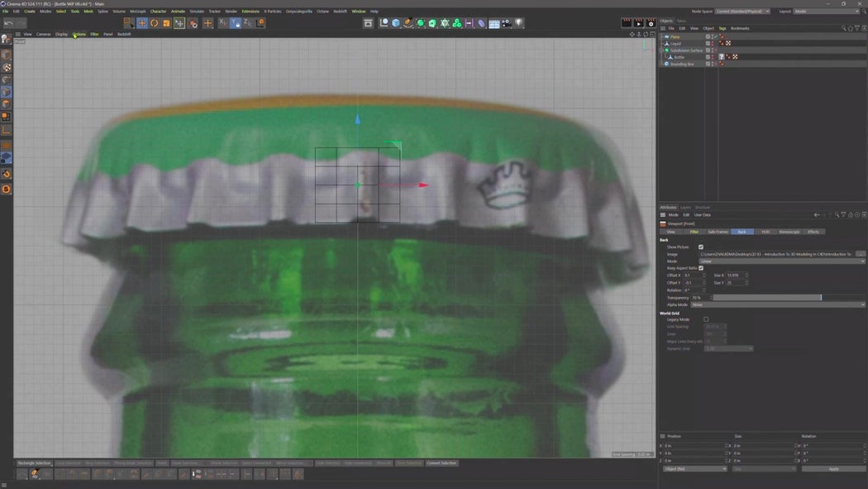
Task: Collapse the Subdivision Surface tree item
Action: tap(662, 50)
